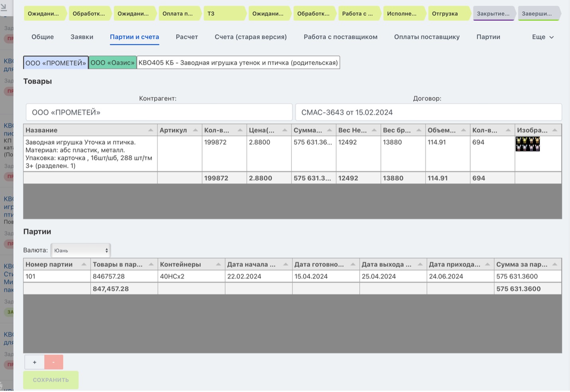Click the collapse panel arrow icon top-left

(4, 7)
